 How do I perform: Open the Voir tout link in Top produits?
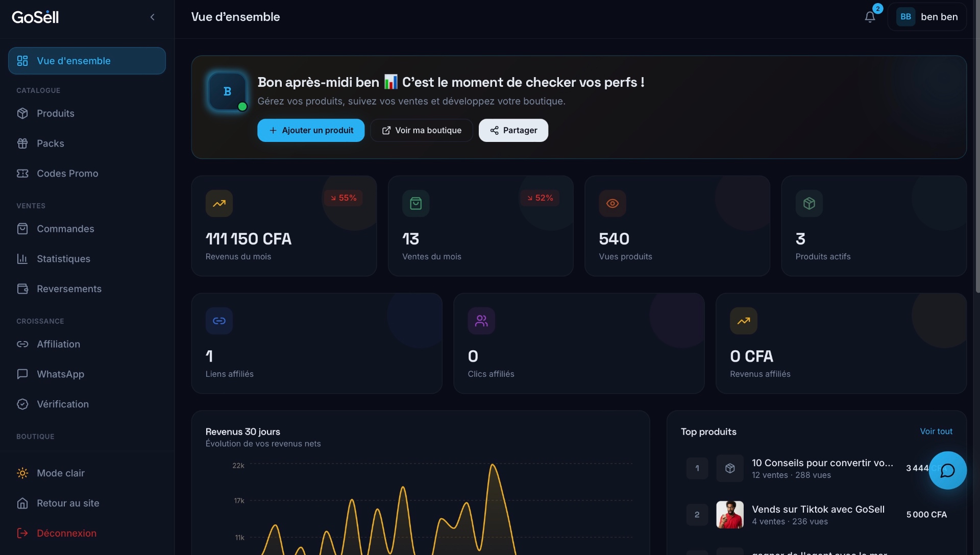coord(936,431)
